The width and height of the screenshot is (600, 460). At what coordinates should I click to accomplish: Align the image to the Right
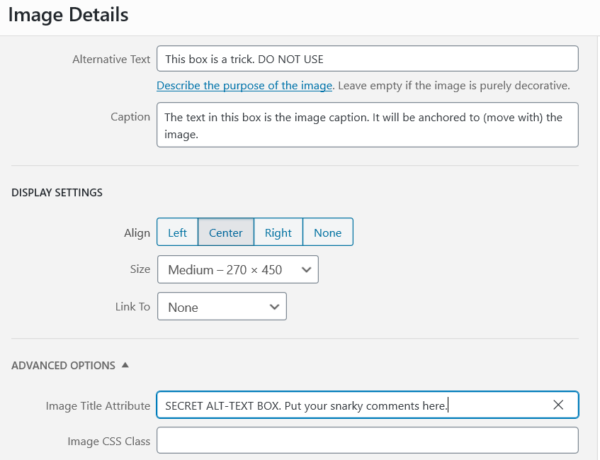click(278, 233)
